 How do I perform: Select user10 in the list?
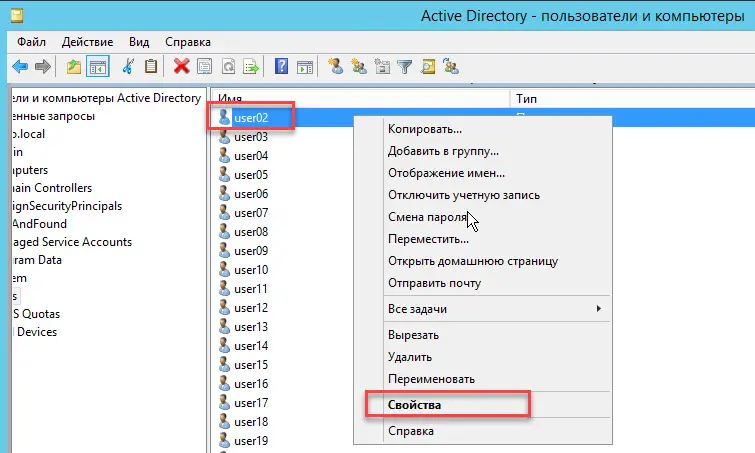tap(251, 270)
